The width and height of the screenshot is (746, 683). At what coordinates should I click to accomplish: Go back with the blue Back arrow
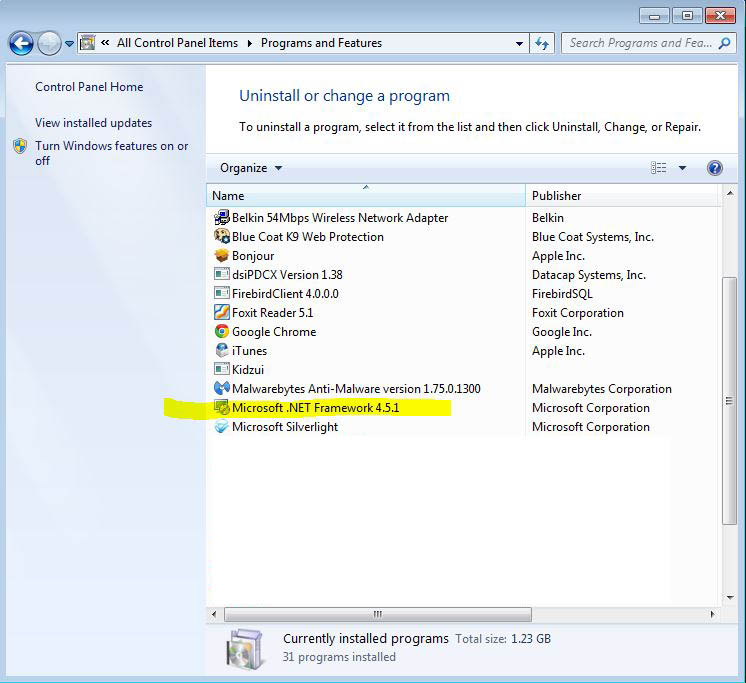click(21, 44)
